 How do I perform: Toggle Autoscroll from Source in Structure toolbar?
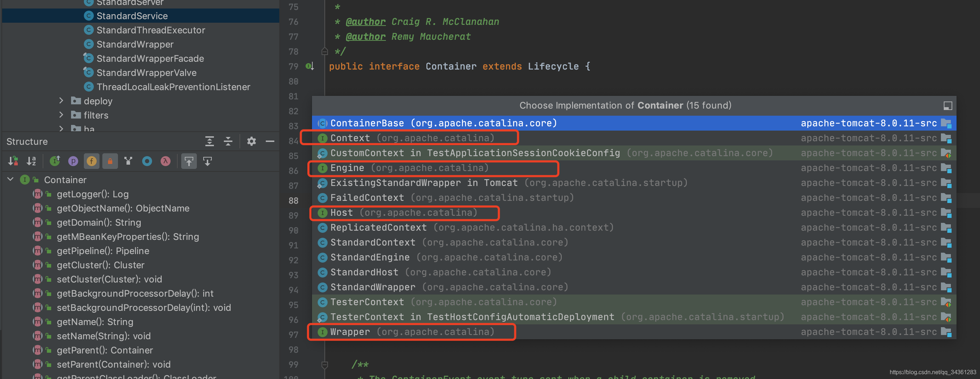(x=208, y=161)
